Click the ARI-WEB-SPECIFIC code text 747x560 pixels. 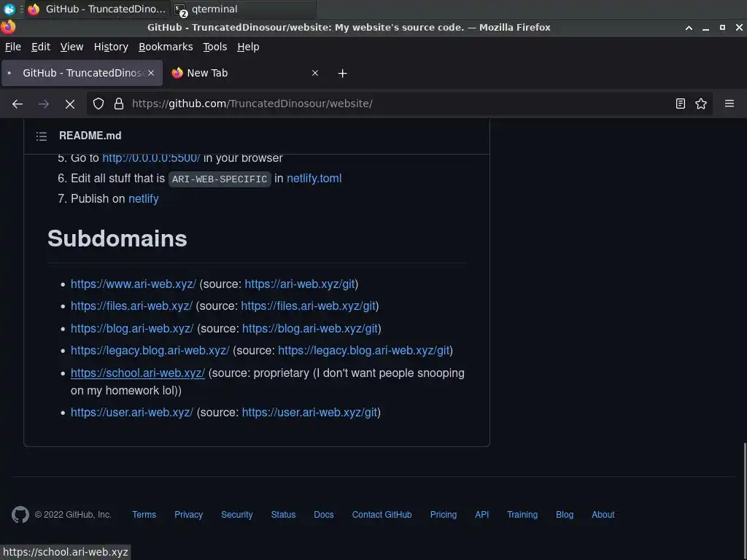click(220, 179)
